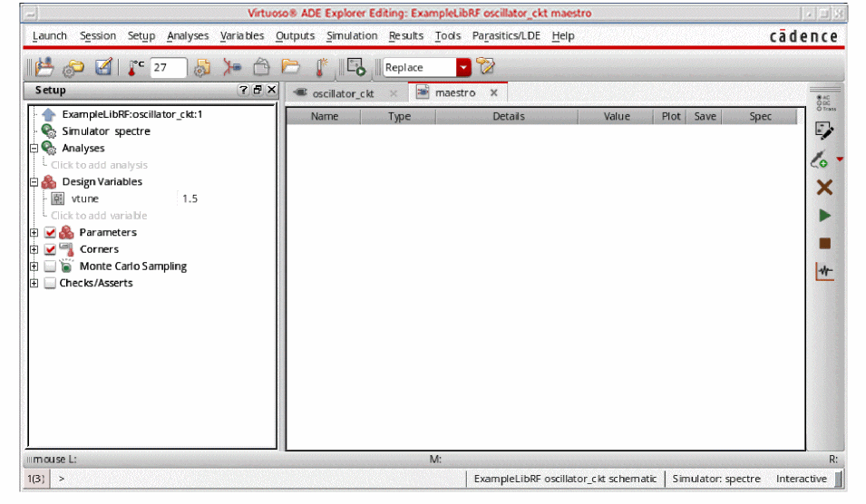The width and height of the screenshot is (866, 504).
Task: Click the Plot column header
Action: (x=670, y=116)
